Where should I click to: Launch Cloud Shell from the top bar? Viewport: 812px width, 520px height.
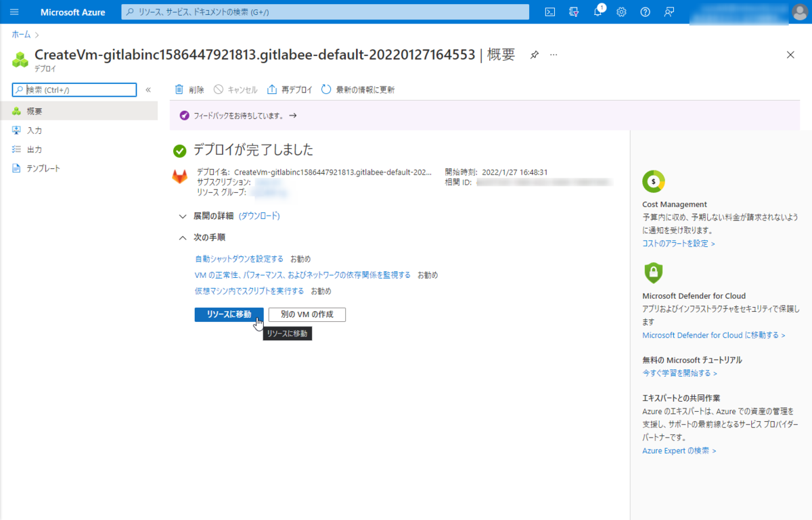(x=549, y=11)
